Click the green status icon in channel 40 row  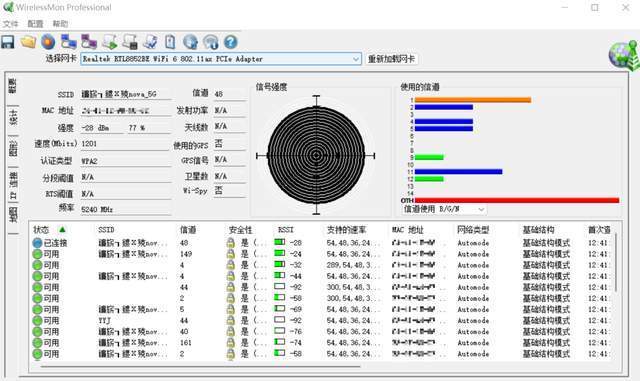pos(37,332)
